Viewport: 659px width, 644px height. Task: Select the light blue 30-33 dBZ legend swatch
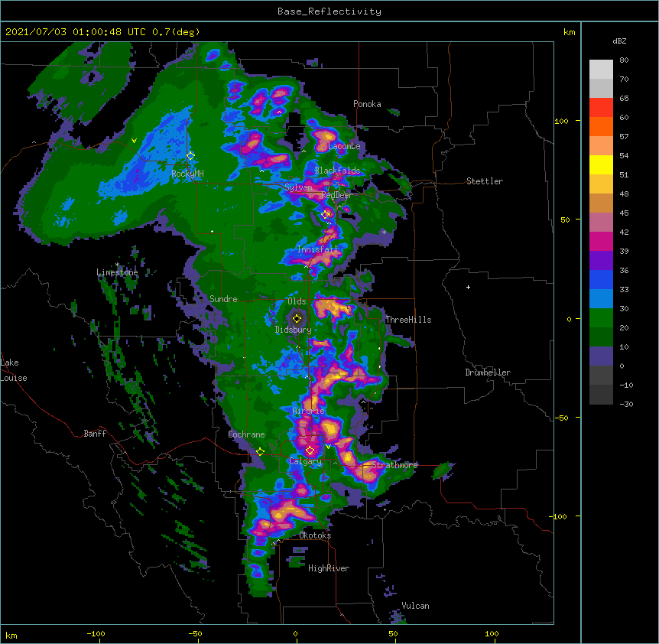pyautogui.click(x=601, y=299)
